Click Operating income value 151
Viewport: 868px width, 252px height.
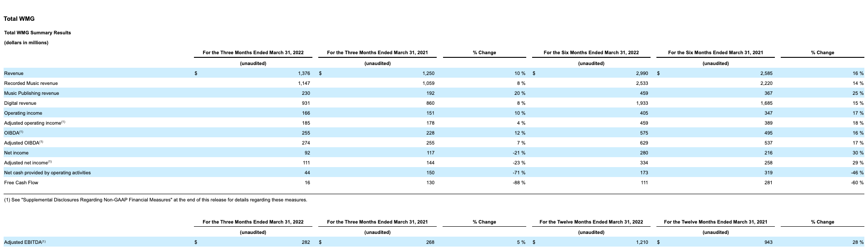pyautogui.click(x=430, y=113)
